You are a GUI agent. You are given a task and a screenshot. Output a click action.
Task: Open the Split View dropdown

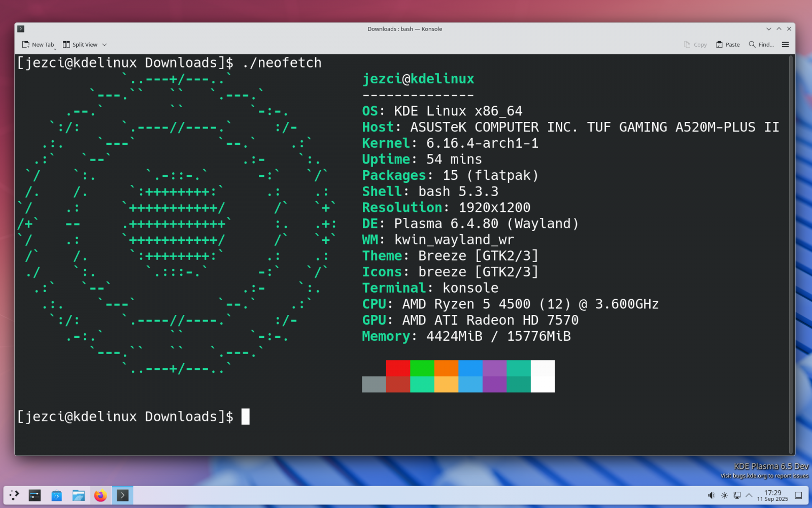85,45
